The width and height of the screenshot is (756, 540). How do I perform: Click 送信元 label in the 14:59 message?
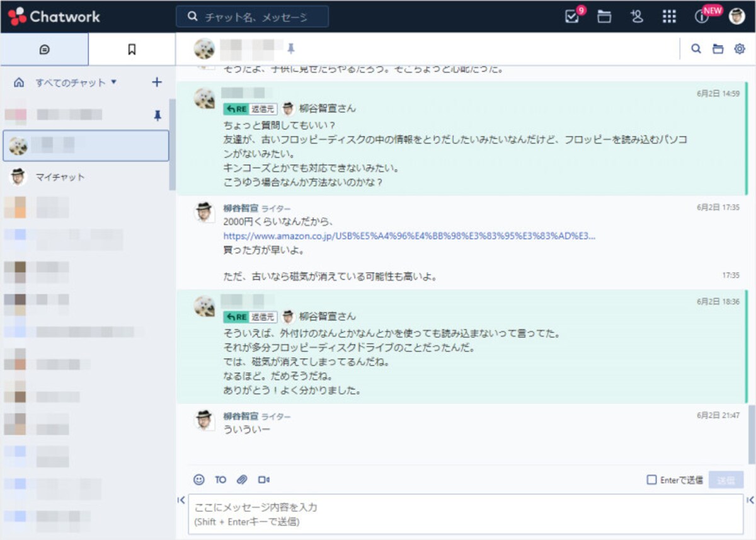(263, 108)
